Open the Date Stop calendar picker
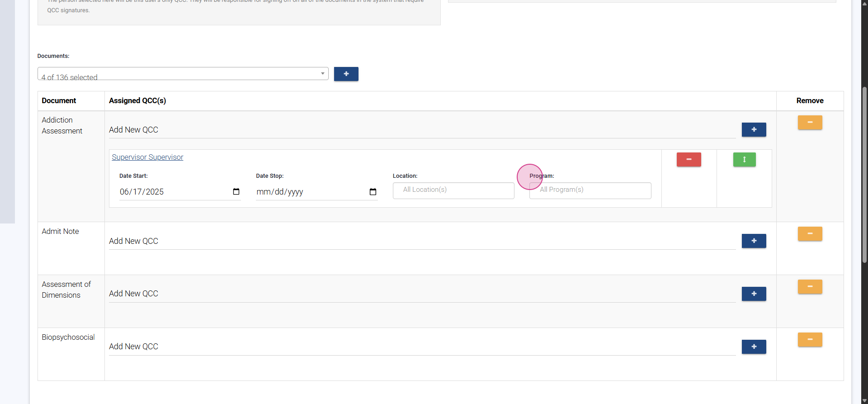Image resolution: width=868 pixels, height=404 pixels. 373,192
